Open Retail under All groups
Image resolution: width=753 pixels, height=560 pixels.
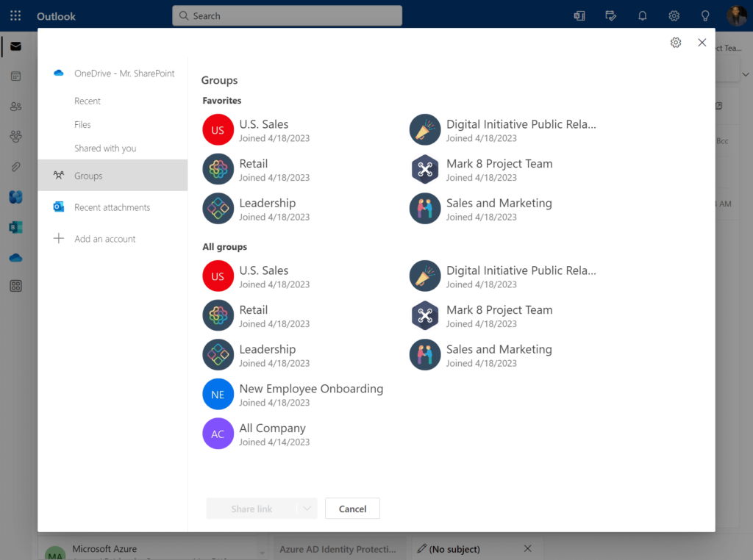click(254, 309)
